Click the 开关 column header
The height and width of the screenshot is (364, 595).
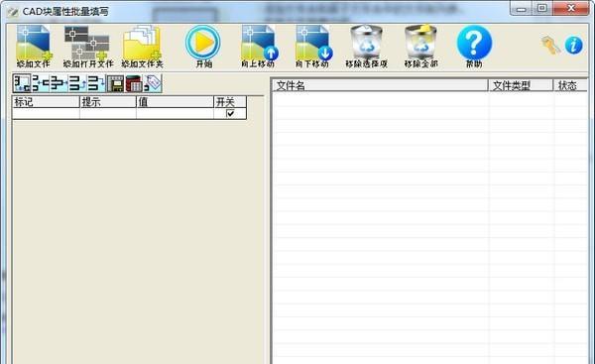tap(230, 102)
